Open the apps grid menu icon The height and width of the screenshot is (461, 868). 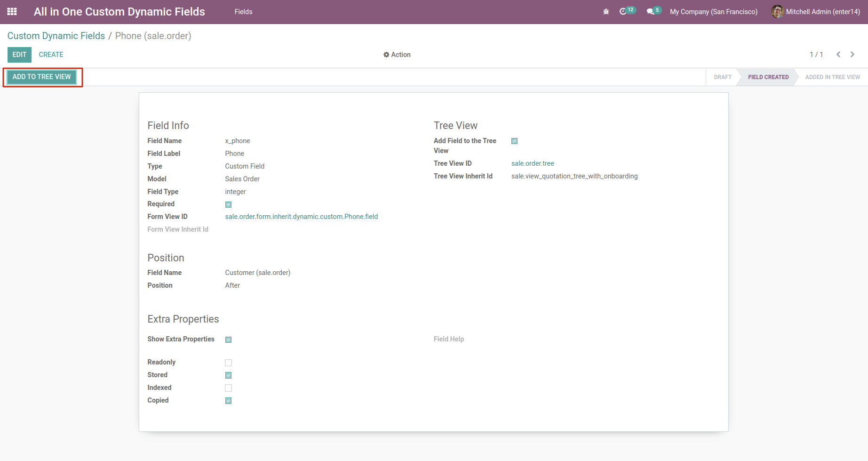tap(12, 12)
